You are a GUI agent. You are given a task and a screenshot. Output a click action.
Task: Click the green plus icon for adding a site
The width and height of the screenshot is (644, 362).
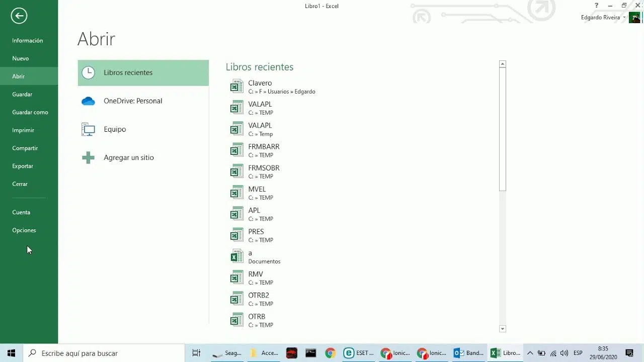tap(88, 157)
